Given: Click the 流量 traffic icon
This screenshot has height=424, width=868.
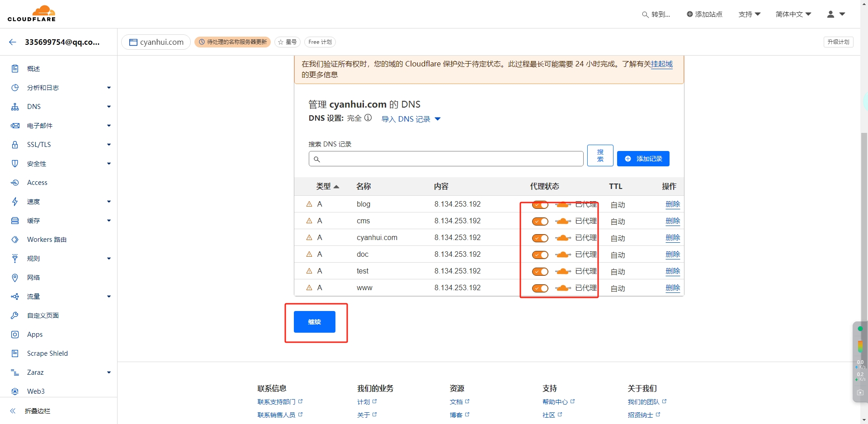Looking at the screenshot, I should [15, 297].
